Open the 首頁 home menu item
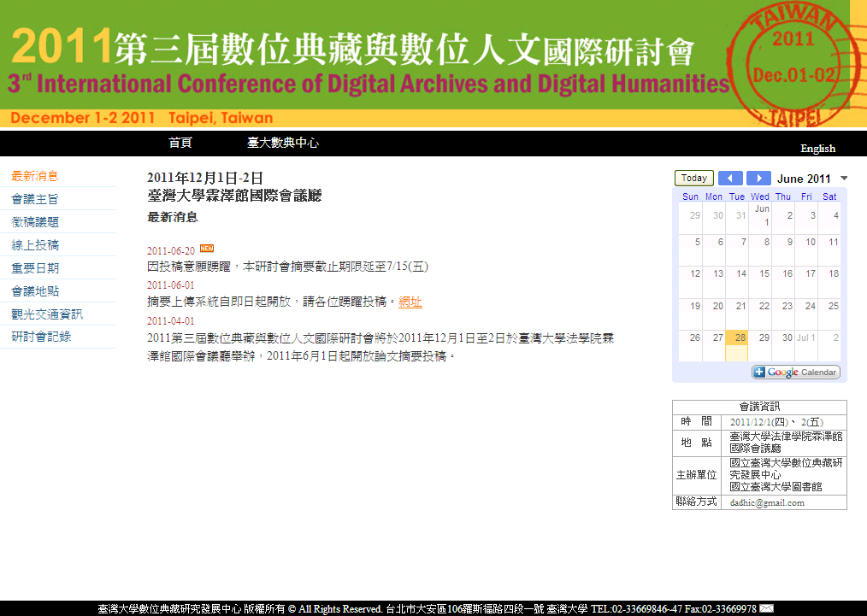 180,143
